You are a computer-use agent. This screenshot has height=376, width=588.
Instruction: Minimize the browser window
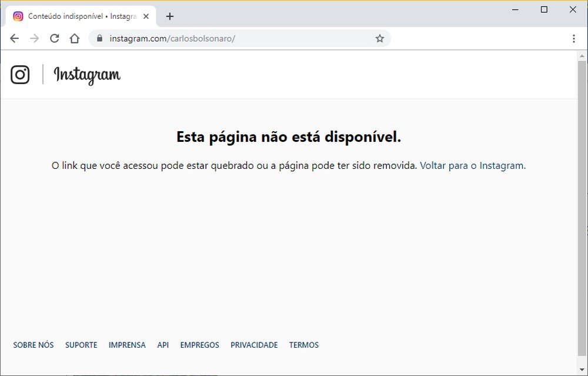(x=516, y=10)
